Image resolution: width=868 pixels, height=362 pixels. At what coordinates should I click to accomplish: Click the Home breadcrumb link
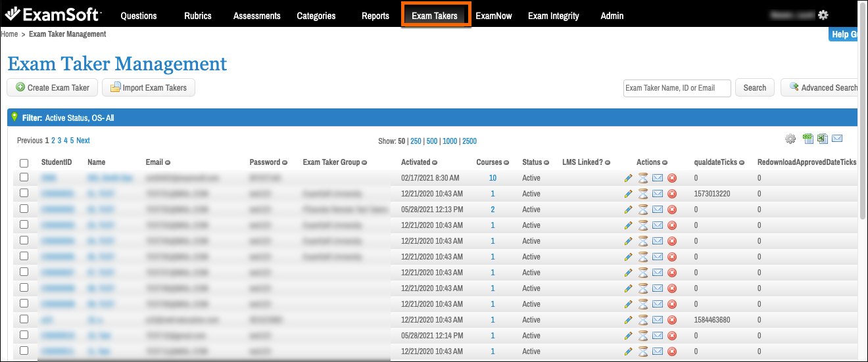point(9,34)
